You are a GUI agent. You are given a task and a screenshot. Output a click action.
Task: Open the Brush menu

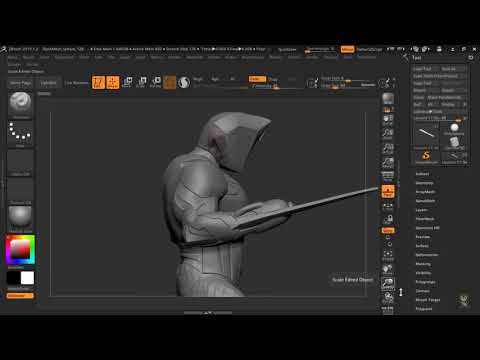[28, 57]
